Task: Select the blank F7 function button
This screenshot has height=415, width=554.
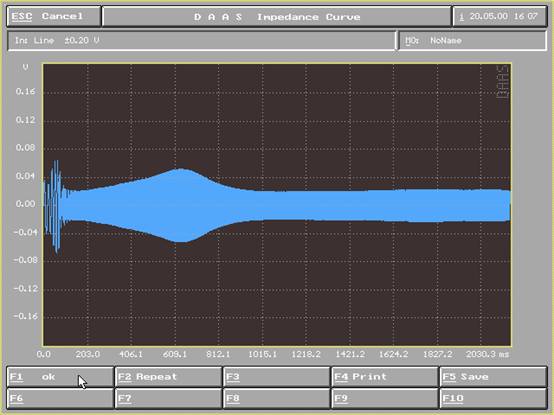Action: (169, 398)
